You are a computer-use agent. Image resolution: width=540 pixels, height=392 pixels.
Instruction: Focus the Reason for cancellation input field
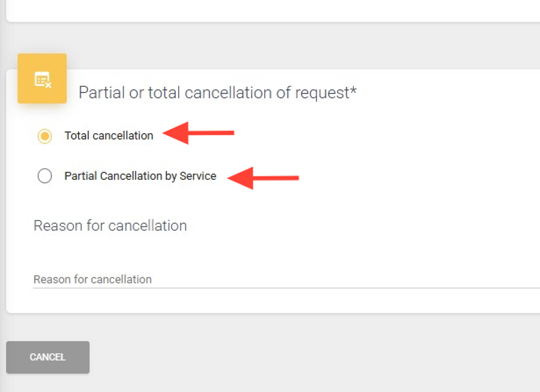tap(270, 279)
